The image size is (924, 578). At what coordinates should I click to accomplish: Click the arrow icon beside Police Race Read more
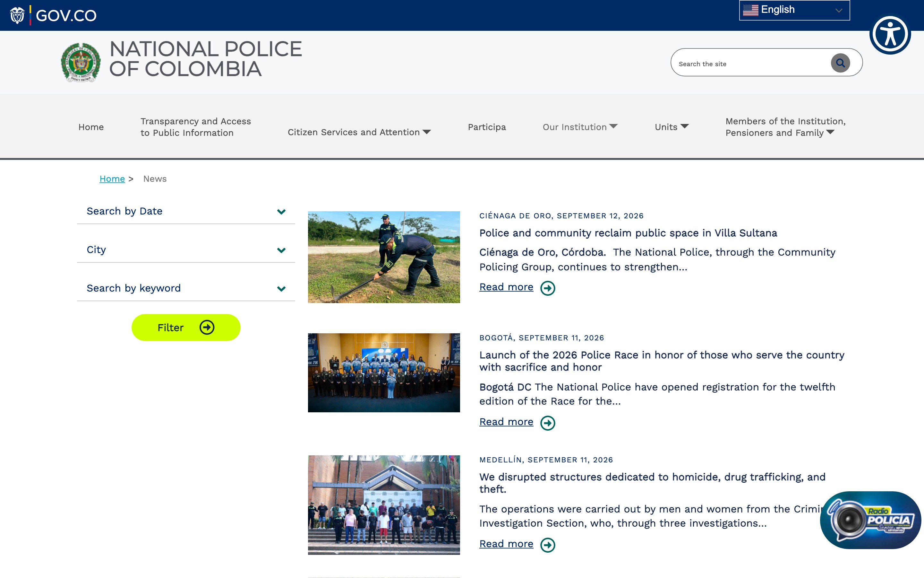point(548,423)
